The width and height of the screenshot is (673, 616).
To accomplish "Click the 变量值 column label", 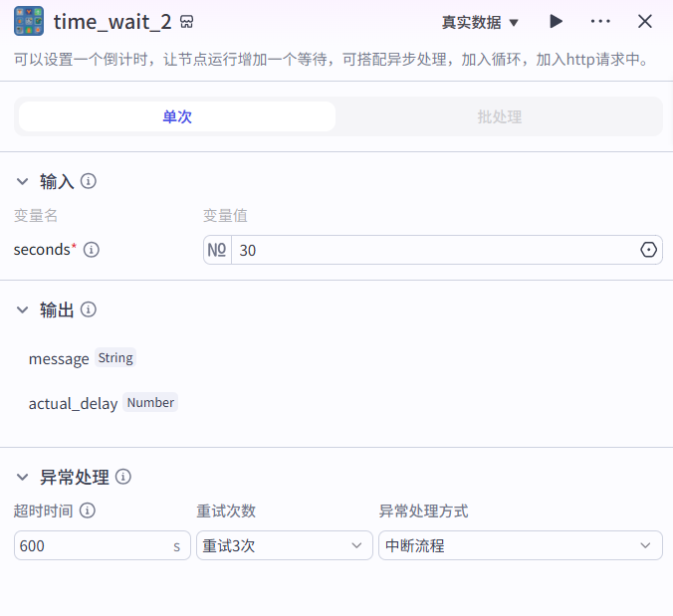I will click(x=225, y=215).
